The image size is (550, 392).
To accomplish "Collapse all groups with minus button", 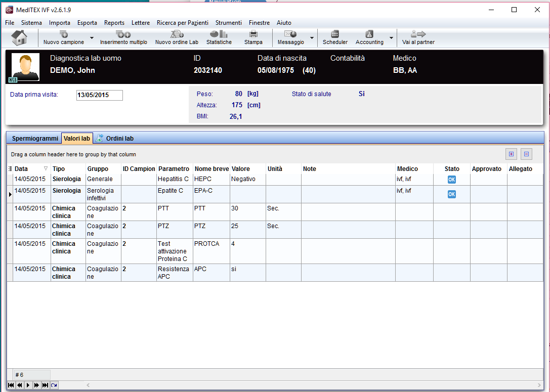I will click(526, 154).
